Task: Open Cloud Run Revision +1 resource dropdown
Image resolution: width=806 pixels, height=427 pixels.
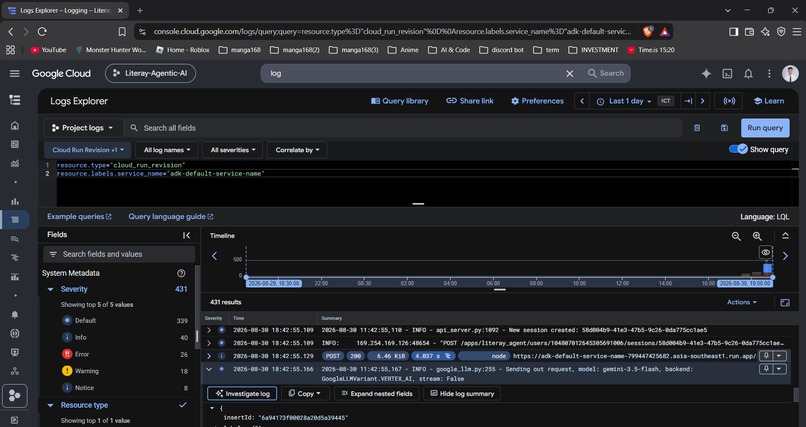Action: 87,150
